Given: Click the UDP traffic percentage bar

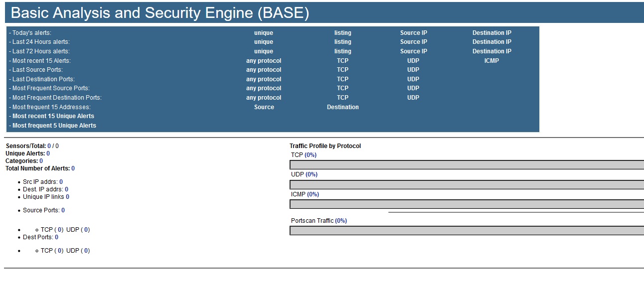Looking at the screenshot, I should click(467, 184).
